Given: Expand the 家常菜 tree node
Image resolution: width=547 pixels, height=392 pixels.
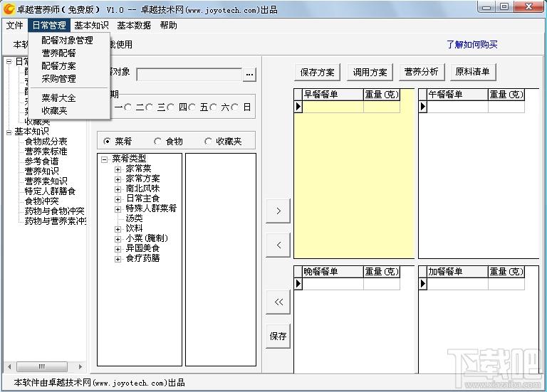Looking at the screenshot, I should (x=118, y=169).
